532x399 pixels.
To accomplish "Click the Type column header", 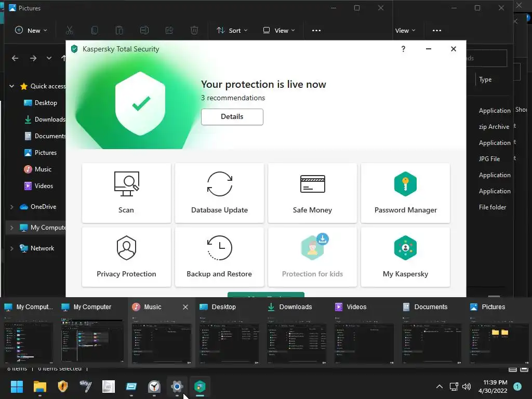I will click(485, 79).
